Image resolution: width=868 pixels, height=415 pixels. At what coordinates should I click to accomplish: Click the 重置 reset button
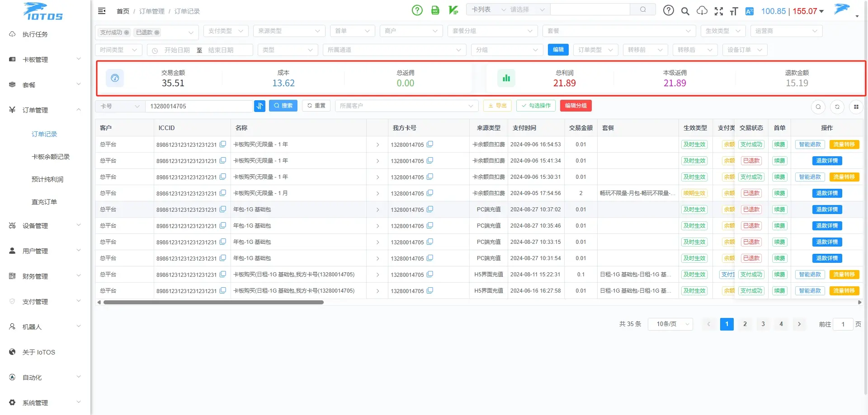click(316, 106)
